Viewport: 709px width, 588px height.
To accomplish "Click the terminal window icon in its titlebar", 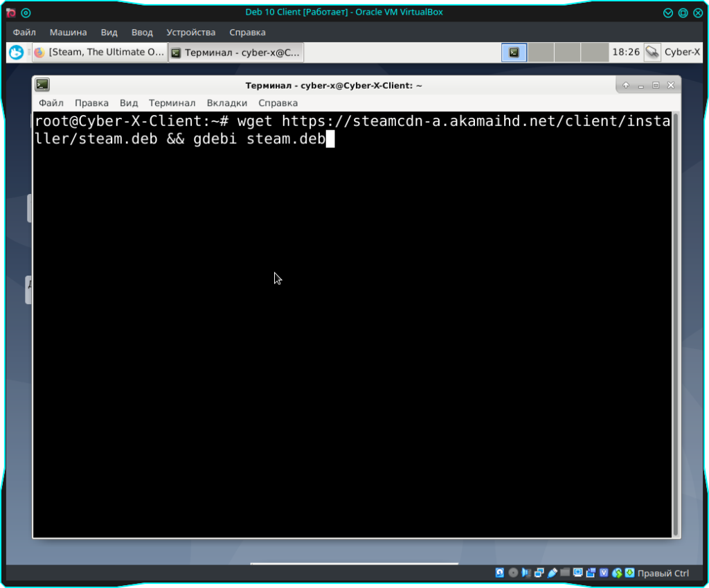I will 42,85.
